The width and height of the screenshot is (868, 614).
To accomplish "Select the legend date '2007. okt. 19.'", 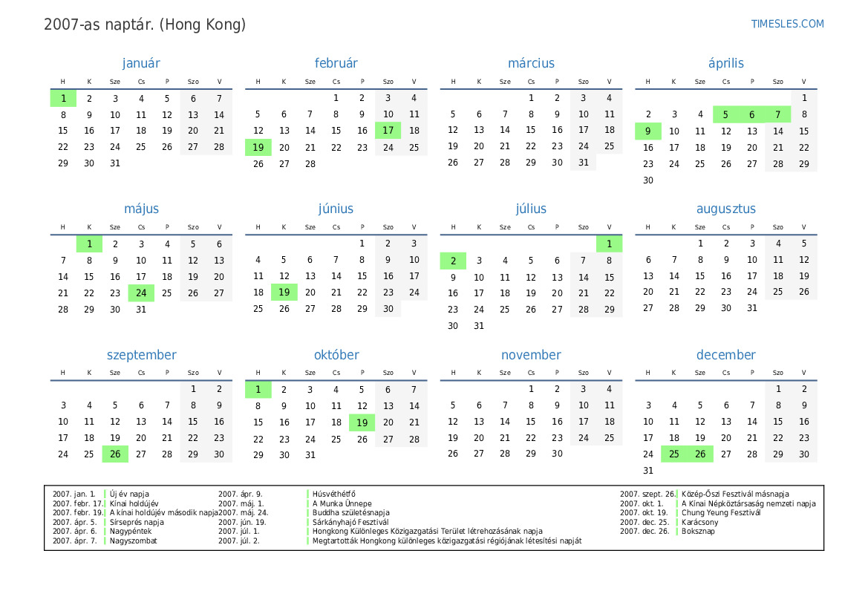I will tap(644, 513).
